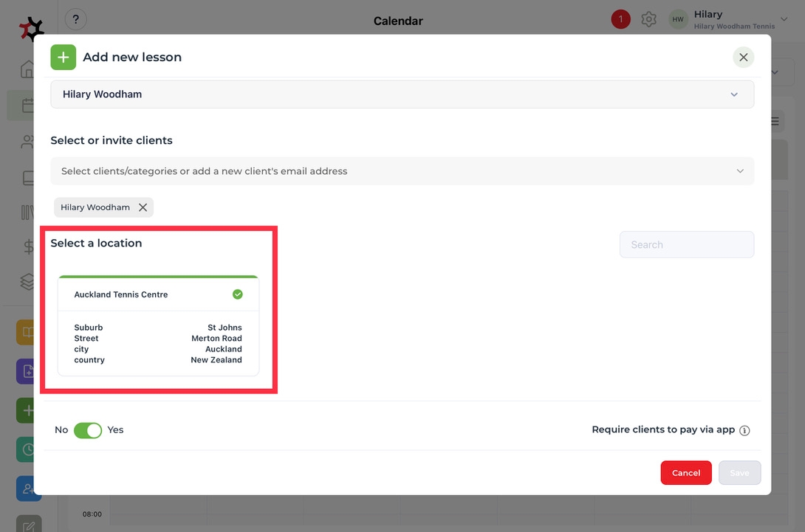Screen dimensions: 805x532
Task: Click the info icon beside pay via app
Action: pos(744,430)
